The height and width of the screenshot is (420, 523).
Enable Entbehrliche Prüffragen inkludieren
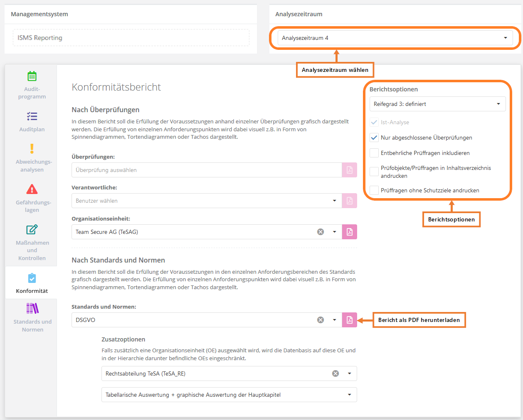coord(374,153)
